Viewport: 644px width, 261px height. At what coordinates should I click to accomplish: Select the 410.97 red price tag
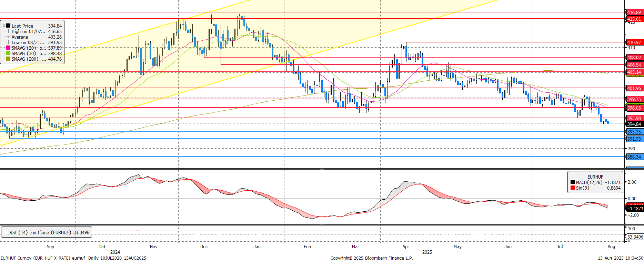[634, 42]
